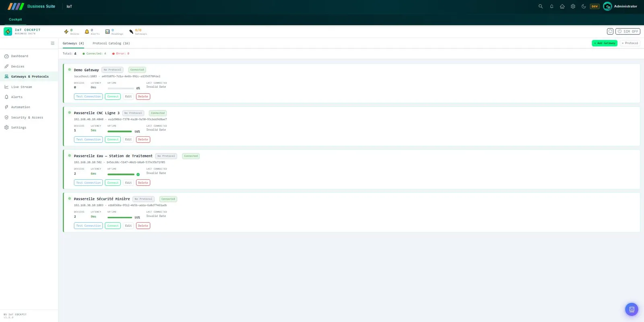644x322 pixels.
Task: Go to home via house icon
Action: coord(562,6)
